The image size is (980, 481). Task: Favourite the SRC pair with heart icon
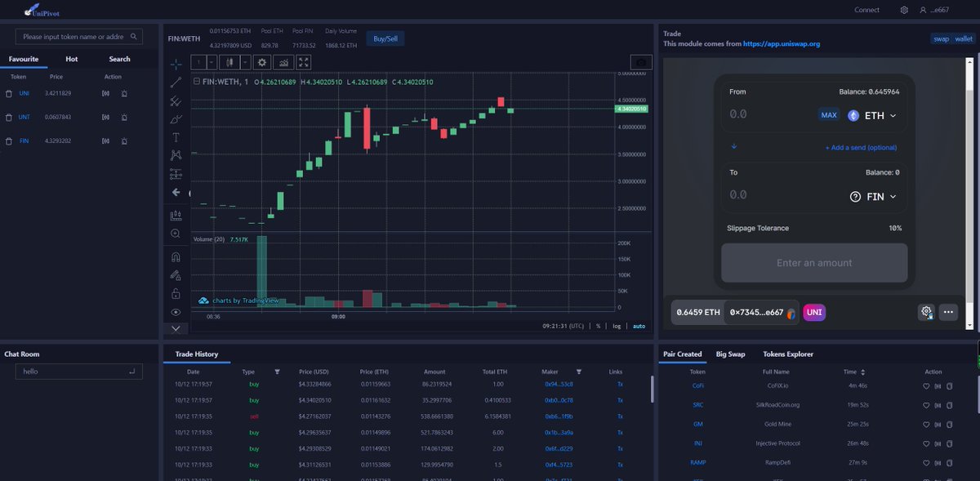pyautogui.click(x=926, y=405)
